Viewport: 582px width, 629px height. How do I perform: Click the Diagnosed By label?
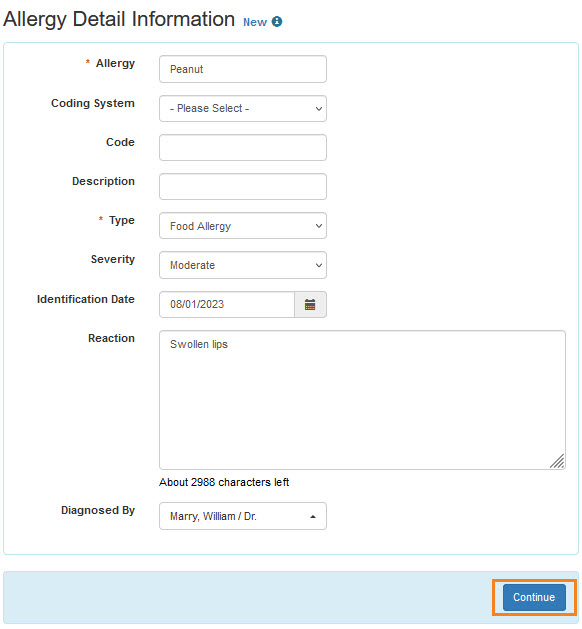98,511
